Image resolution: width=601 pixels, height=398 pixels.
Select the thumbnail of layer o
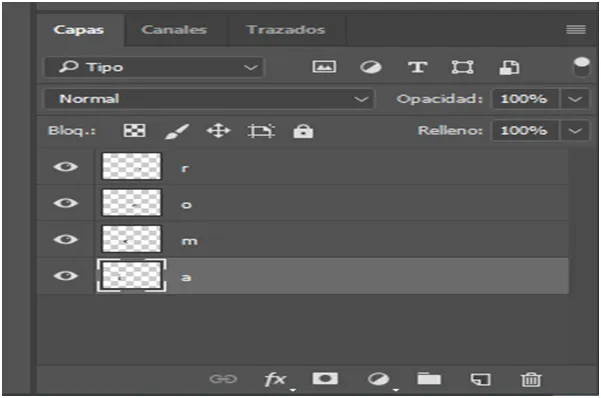tap(131, 202)
